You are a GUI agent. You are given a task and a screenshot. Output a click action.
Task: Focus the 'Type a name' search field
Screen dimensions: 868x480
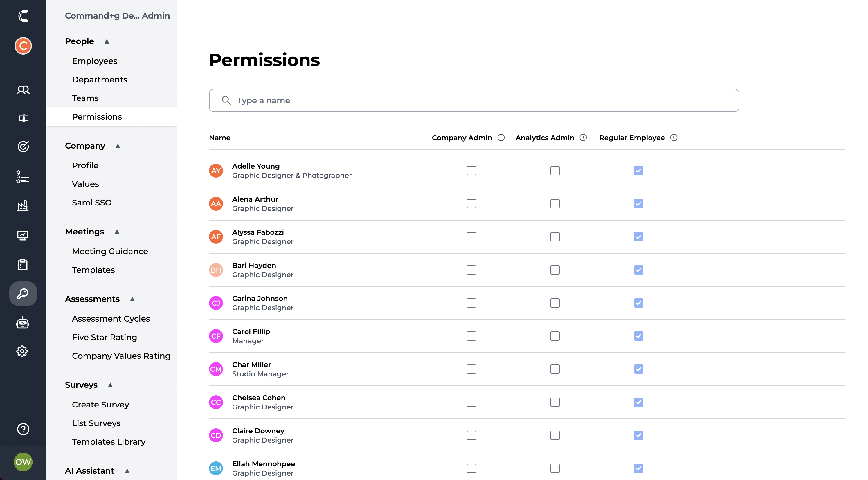(473, 100)
